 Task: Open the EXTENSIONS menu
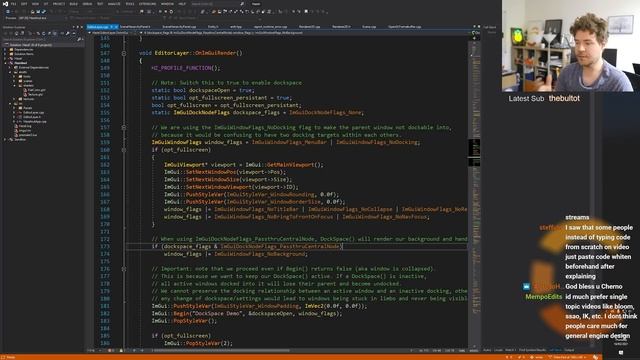(x=147, y=4)
